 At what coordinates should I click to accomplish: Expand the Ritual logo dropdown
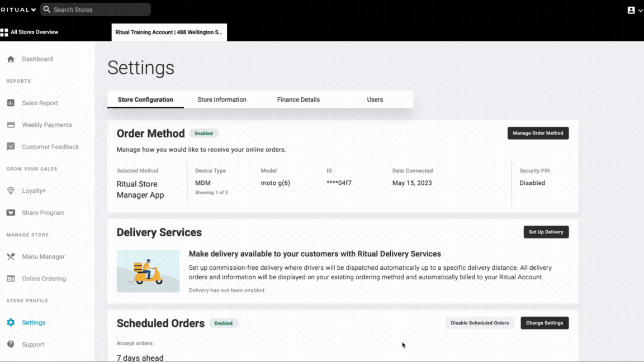(34, 10)
